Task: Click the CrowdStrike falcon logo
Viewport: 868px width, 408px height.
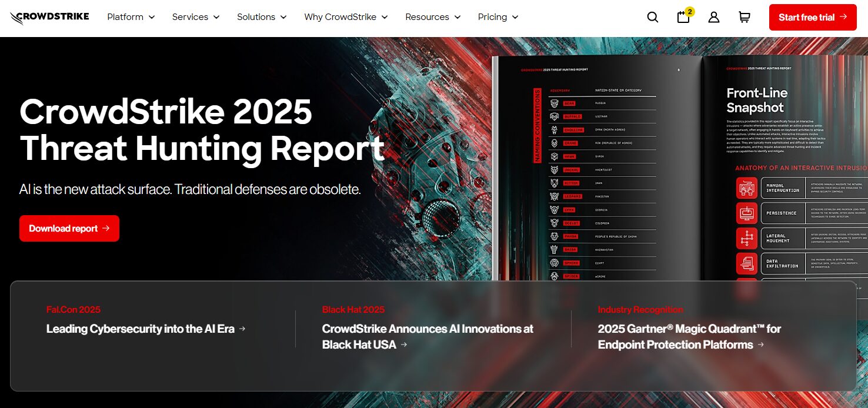Action: click(x=49, y=16)
